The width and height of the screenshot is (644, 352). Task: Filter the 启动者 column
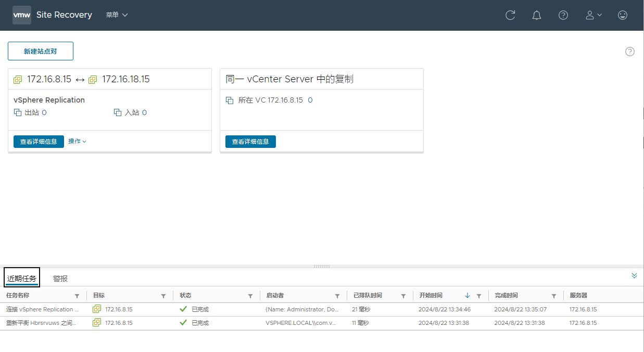coord(337,296)
